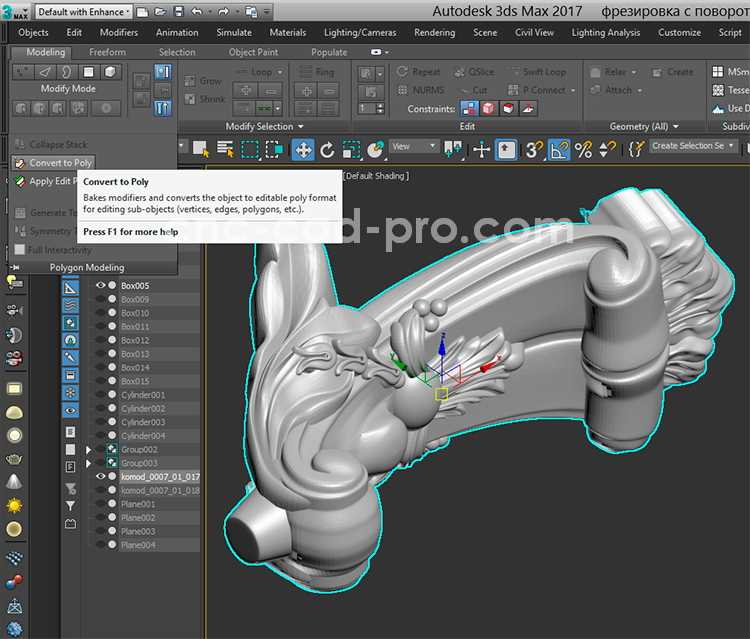Click the Polygon Modeling panel title
The height and width of the screenshot is (639, 750).
click(x=87, y=267)
